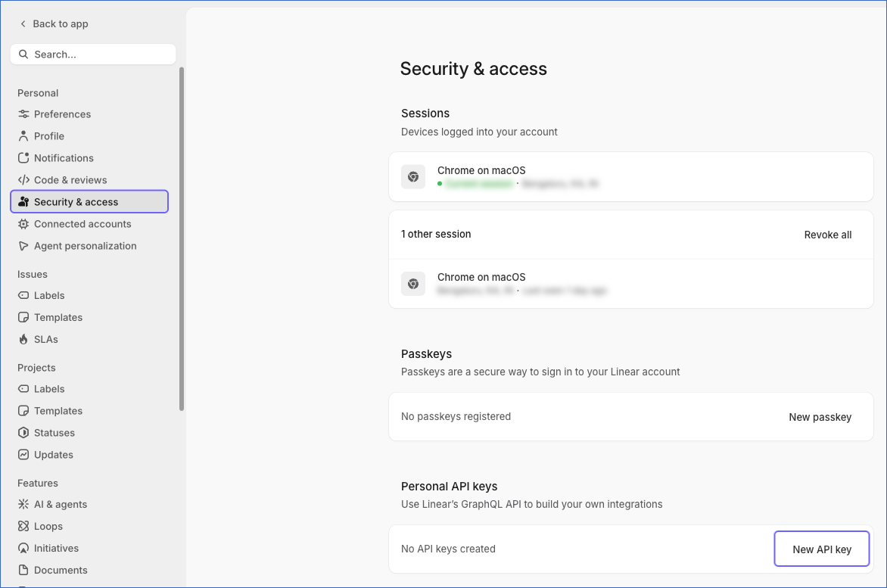Click the Security & access page heading
887x588 pixels.
(473, 69)
